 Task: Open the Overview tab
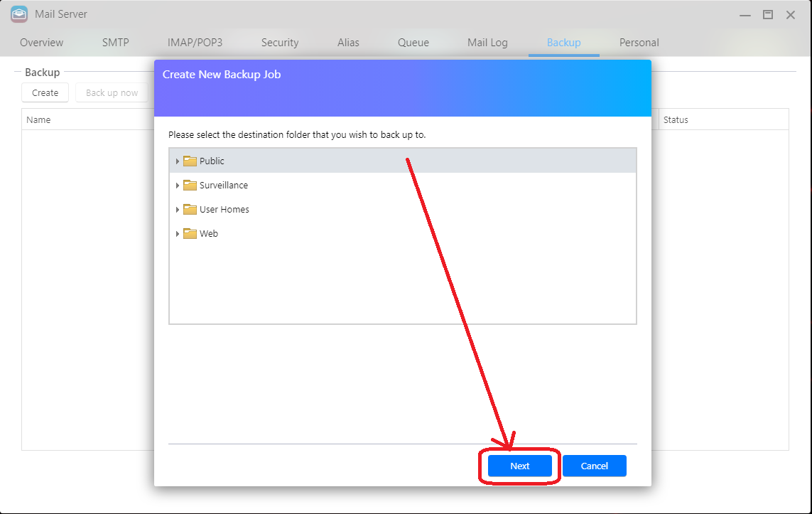point(41,43)
